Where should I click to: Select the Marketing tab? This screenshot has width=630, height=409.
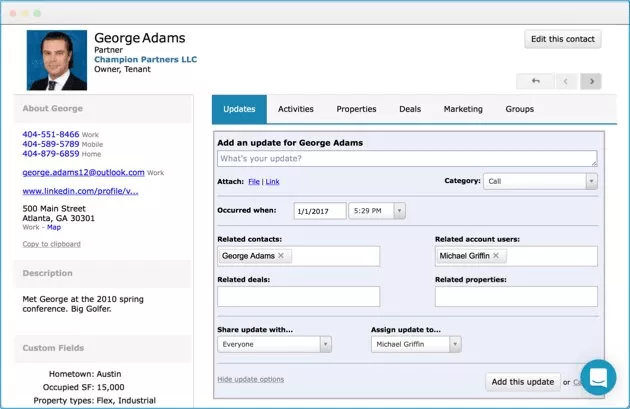tap(463, 109)
